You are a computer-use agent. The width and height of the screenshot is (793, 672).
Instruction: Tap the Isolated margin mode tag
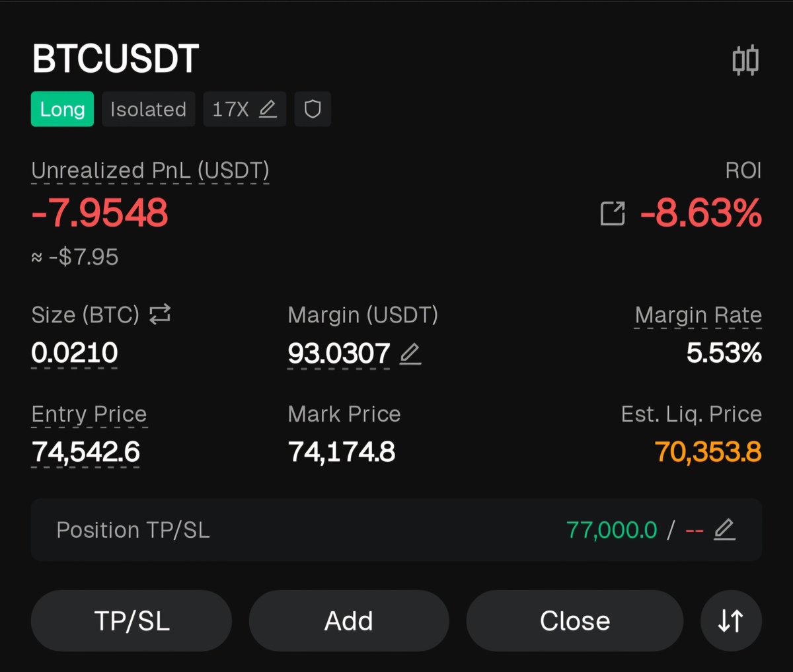(148, 109)
